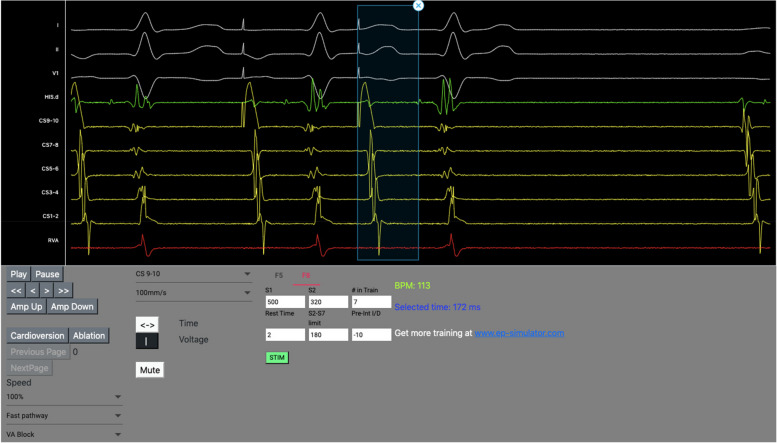
Task: Click the fast rewind << button
Action: pos(17,291)
